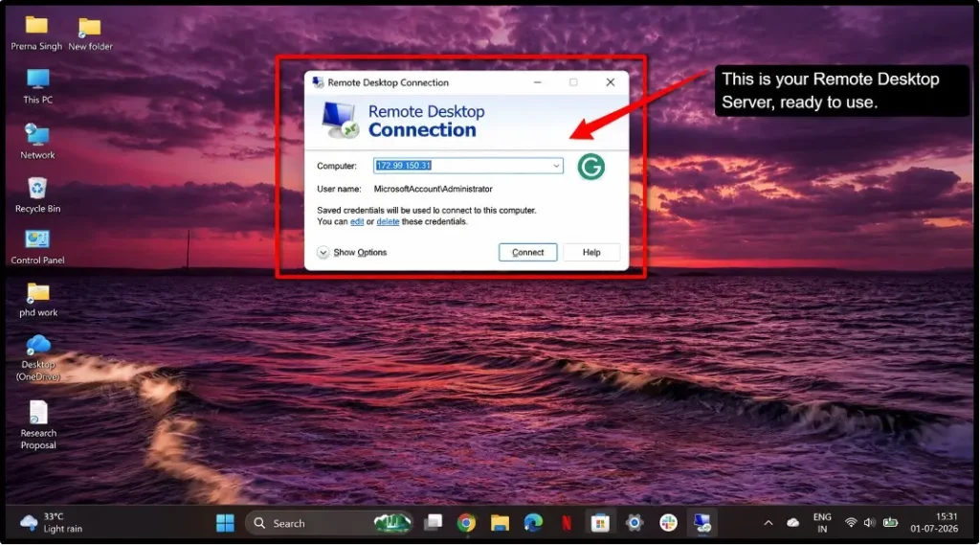Open File Explorer from the taskbar

[x=500, y=522]
